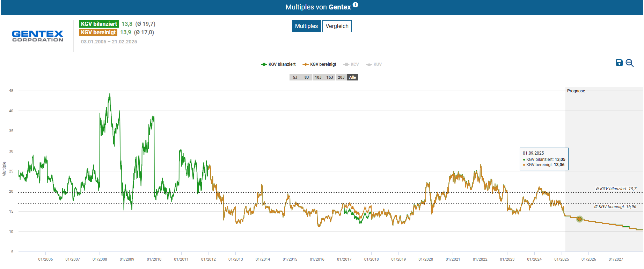Toggle the KGV bilanziert legend series
The height and width of the screenshot is (269, 644).
click(x=278, y=64)
